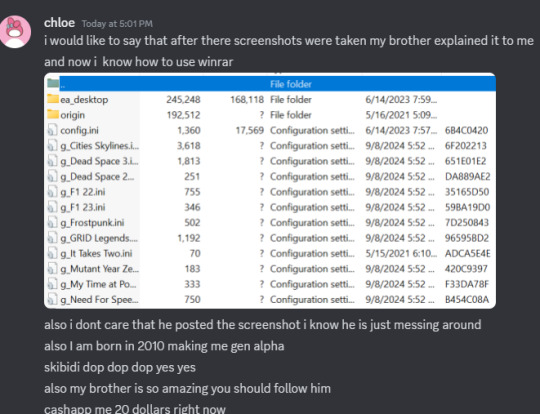The width and height of the screenshot is (540, 414).
Task: Open the chloe username profile
Action: click(59, 23)
